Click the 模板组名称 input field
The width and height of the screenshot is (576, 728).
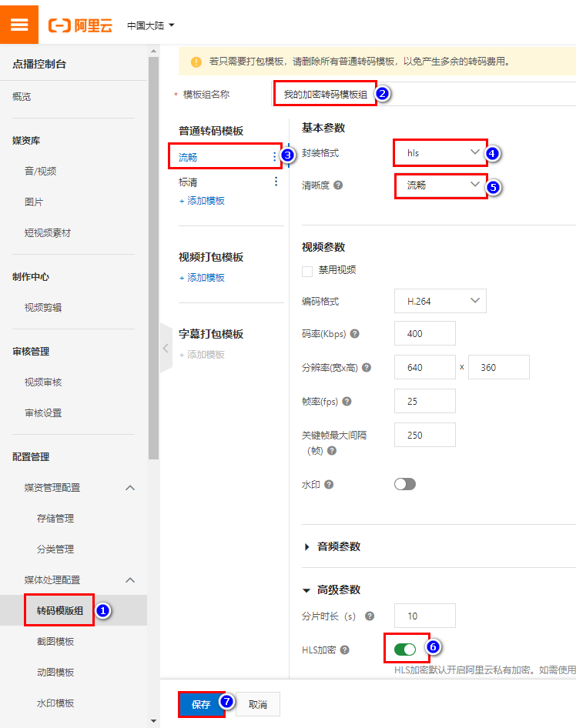(323, 94)
